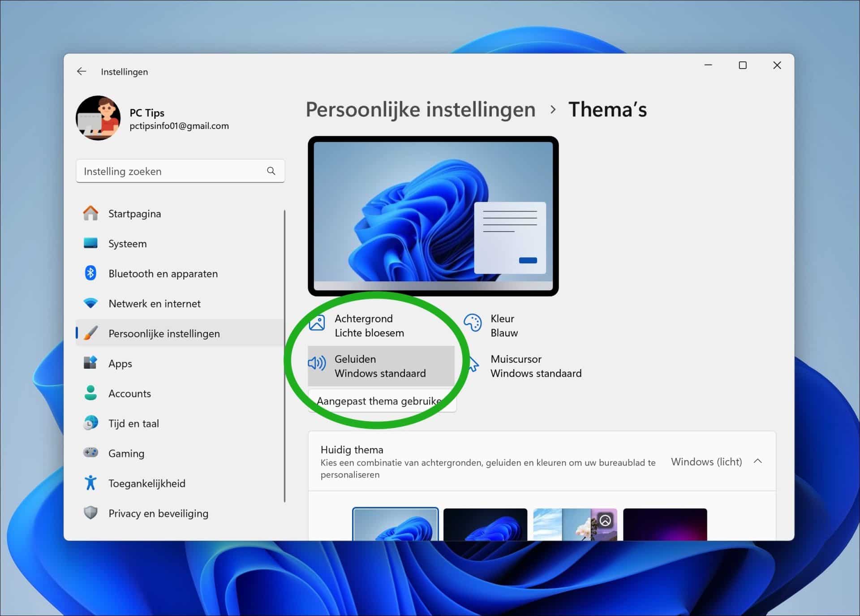This screenshot has width=860, height=616.
Task: Select the orchid spotlight theme thumbnail
Action: pos(575,524)
